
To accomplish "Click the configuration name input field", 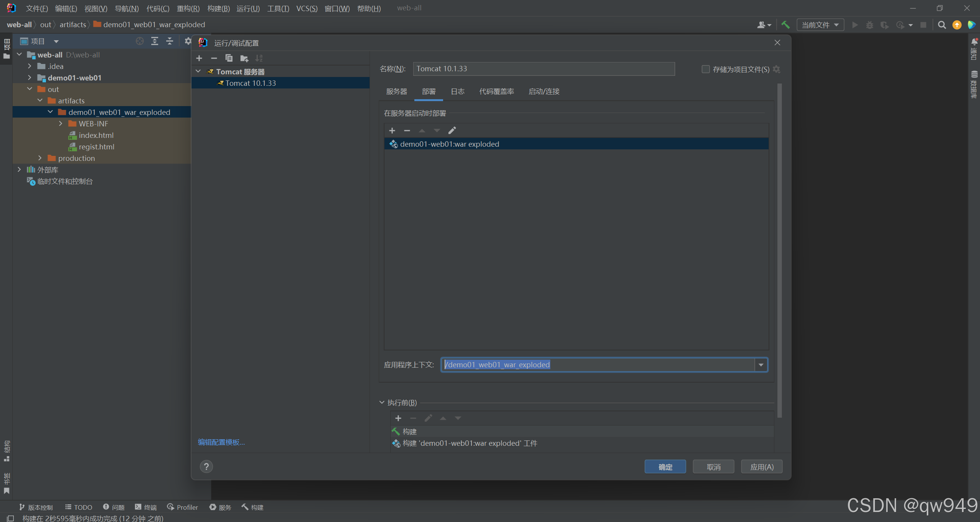I will [544, 69].
